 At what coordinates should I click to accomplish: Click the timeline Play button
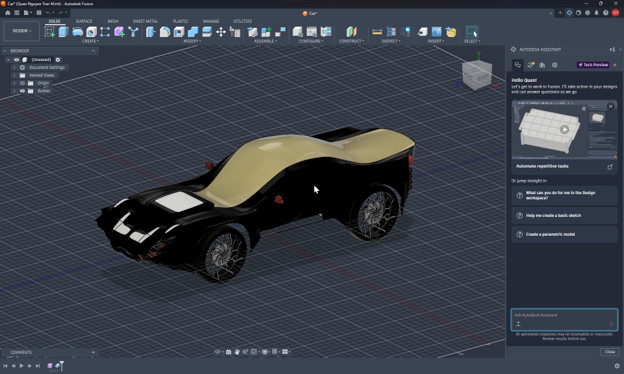21,366
